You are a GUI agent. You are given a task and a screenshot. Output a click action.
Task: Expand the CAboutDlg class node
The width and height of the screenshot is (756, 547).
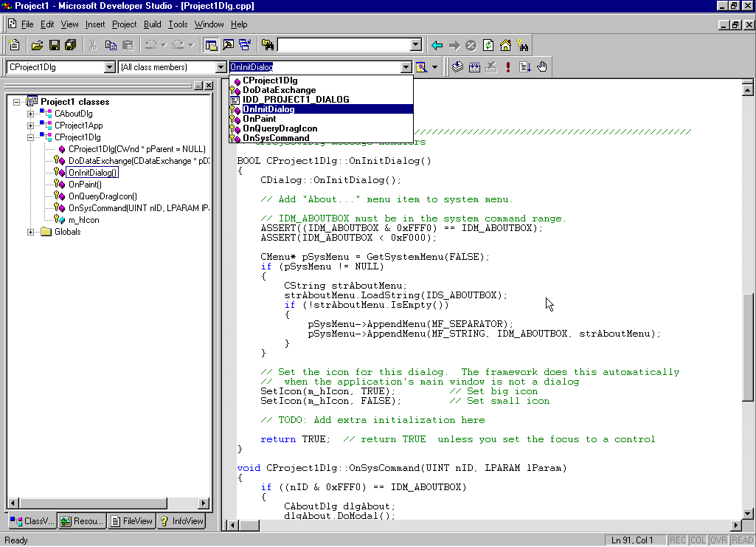tap(30, 114)
